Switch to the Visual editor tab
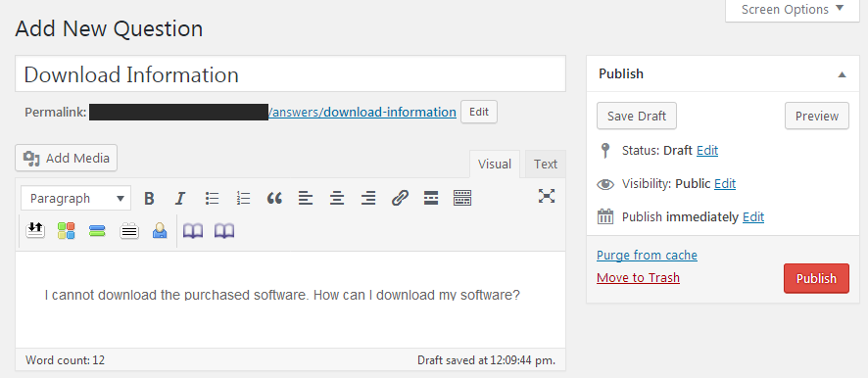Viewport: 868px width, 378px height. click(495, 164)
